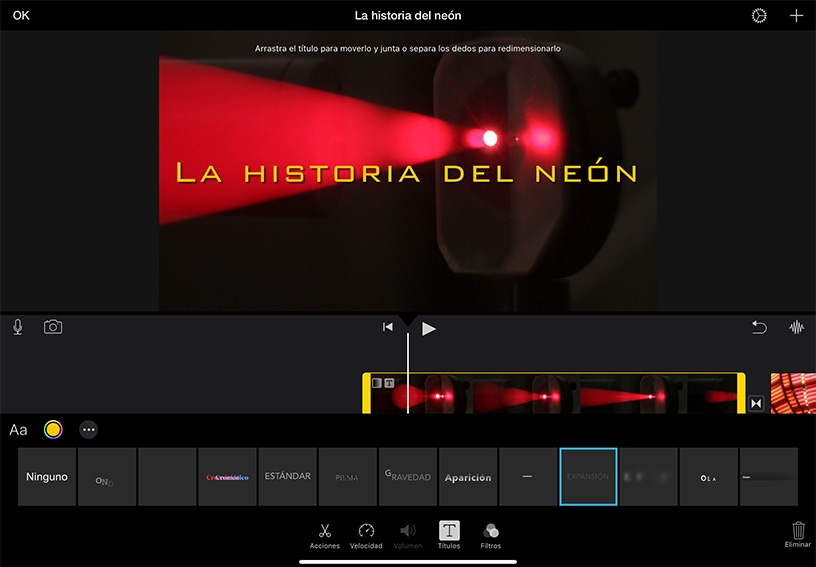Screen dimensions: 816x567
Task: Open the camera capture icon
Action: click(x=53, y=327)
